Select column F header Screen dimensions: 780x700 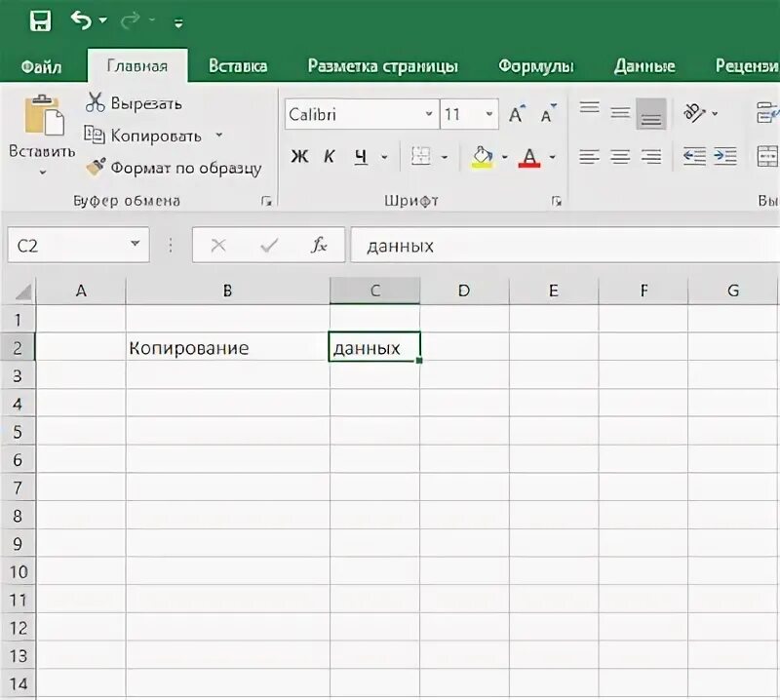tap(643, 291)
